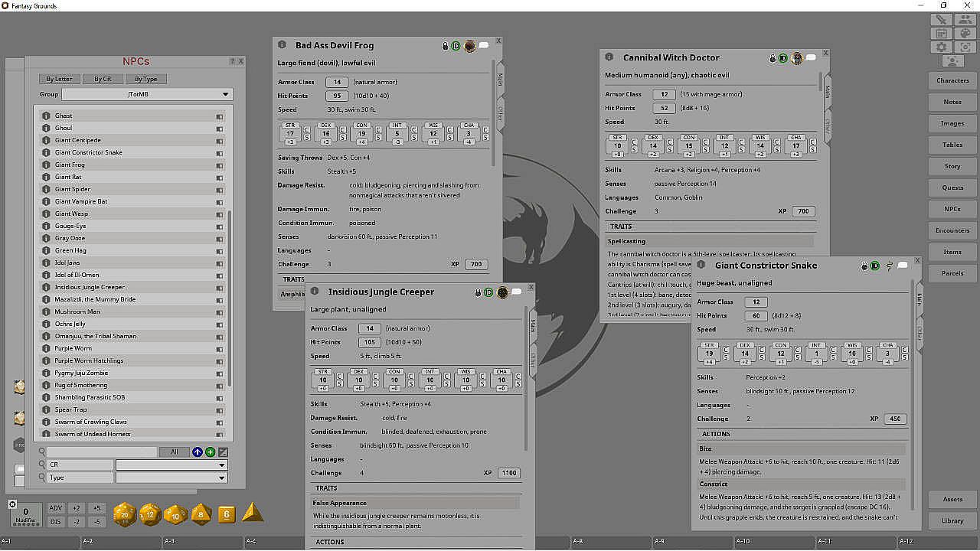980x551 pixels.
Task: Open the Assets sidebar button
Action: click(x=952, y=499)
